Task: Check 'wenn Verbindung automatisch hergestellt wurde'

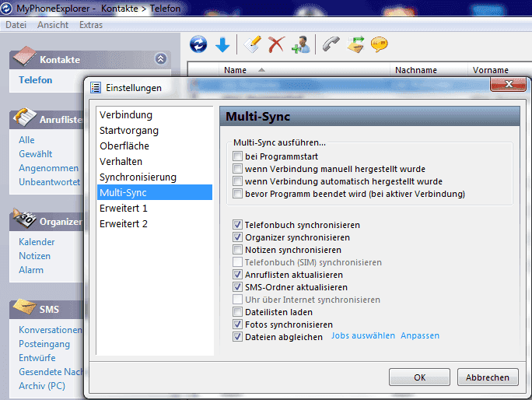Action: [x=237, y=181]
